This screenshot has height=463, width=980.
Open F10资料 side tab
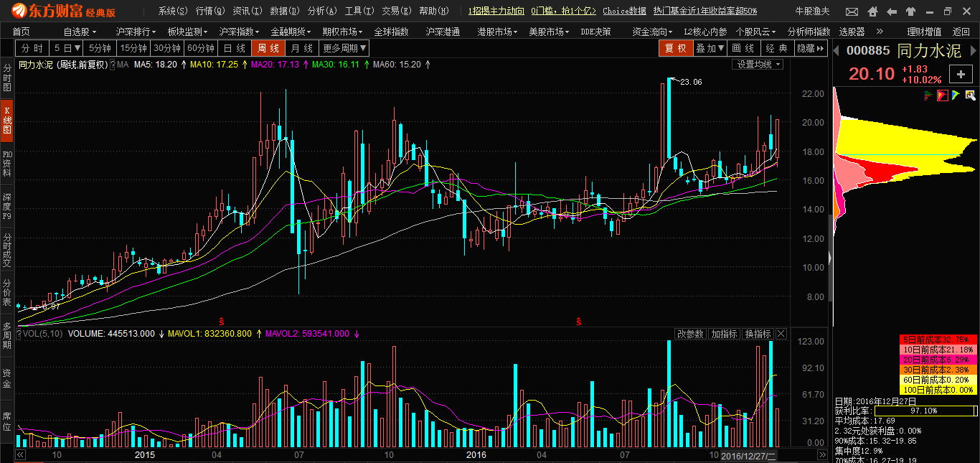[x=7, y=164]
